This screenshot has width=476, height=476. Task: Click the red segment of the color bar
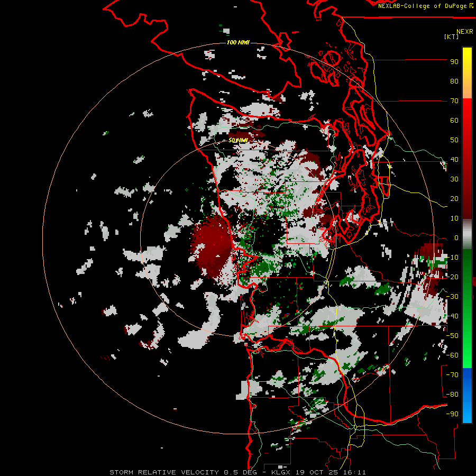467,159
